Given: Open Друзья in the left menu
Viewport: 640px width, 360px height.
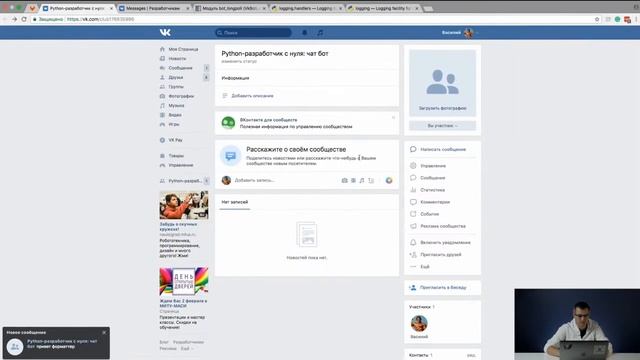Looking at the screenshot, I should 176,77.
